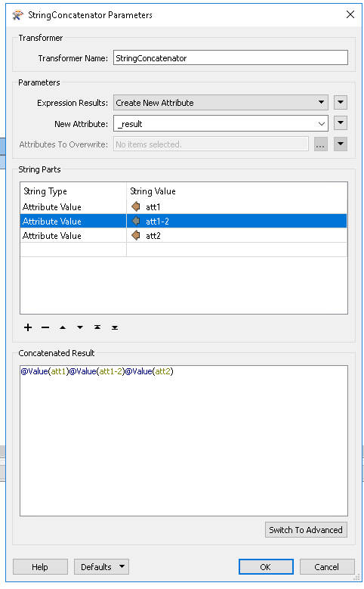Click the att1 attribute arrow icon
The width and height of the screenshot is (364, 589).
point(136,206)
